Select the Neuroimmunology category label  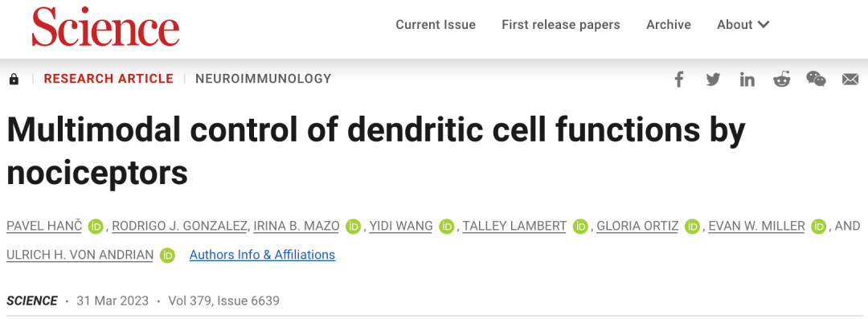coord(264,79)
